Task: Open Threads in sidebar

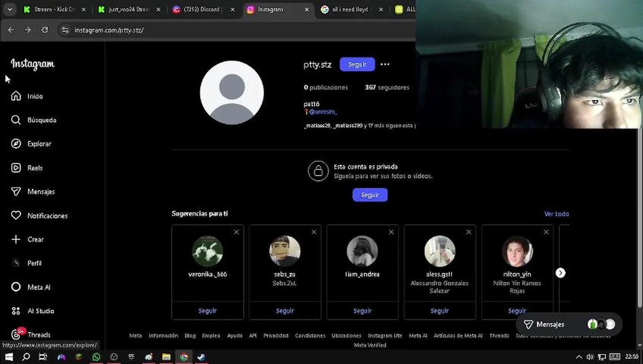Action: coord(31,335)
